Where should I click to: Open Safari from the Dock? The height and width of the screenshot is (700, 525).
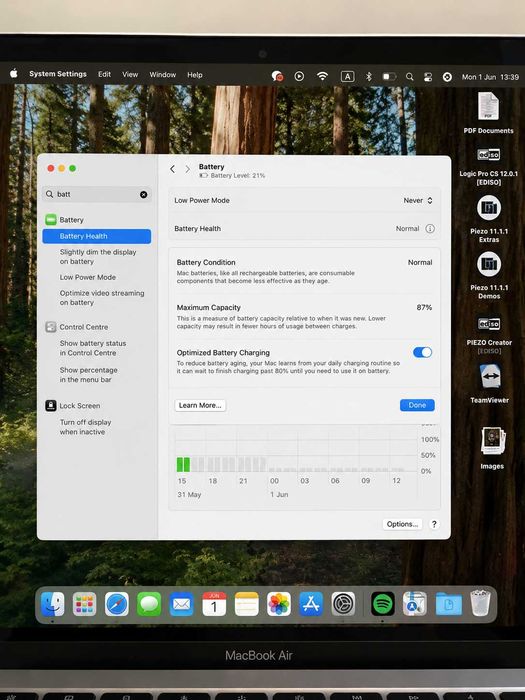pos(117,604)
